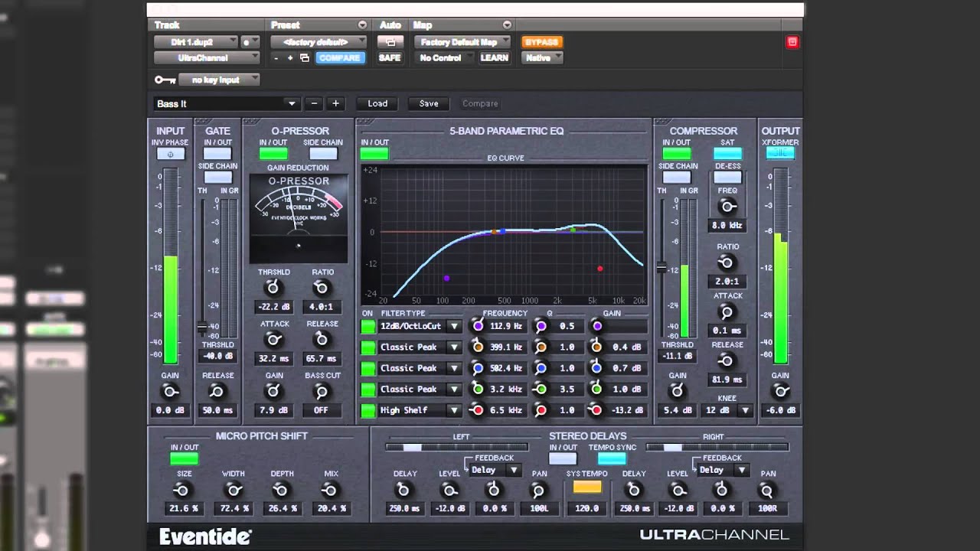Image resolution: width=980 pixels, height=551 pixels.
Task: Toggle the Compressor SAT switch
Action: coord(727,154)
